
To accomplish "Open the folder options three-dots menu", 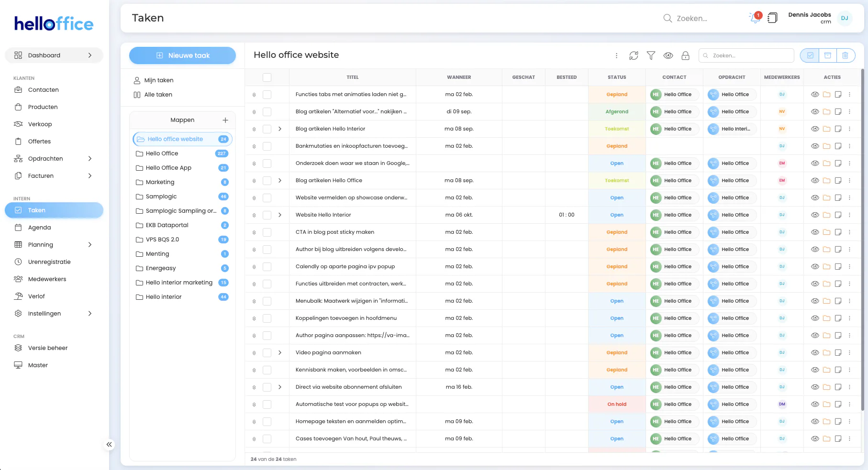I will pyautogui.click(x=616, y=55).
